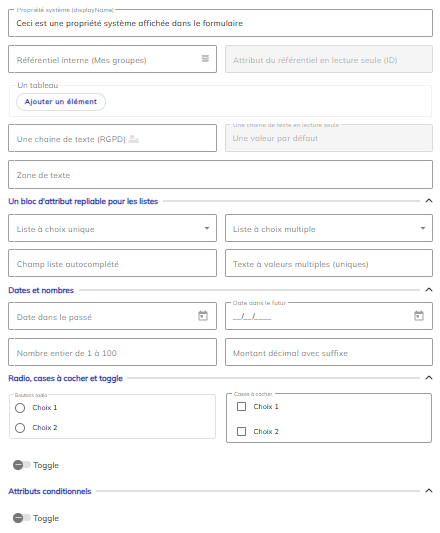Check the Choix 1 checkbox

click(x=241, y=407)
